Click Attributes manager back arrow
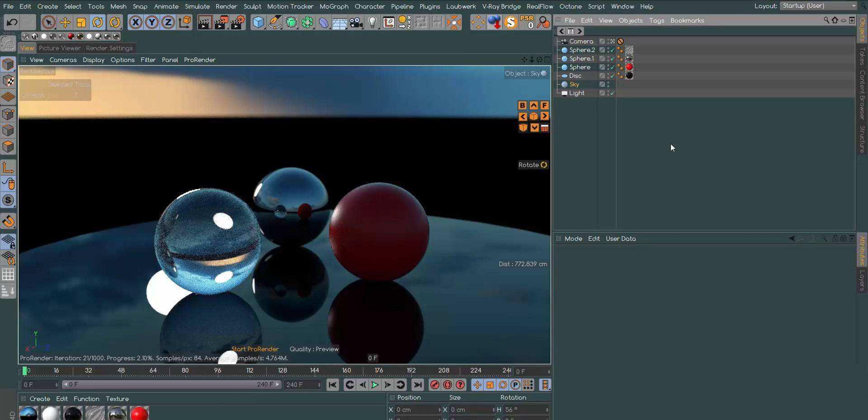868x420 pixels. [x=792, y=239]
